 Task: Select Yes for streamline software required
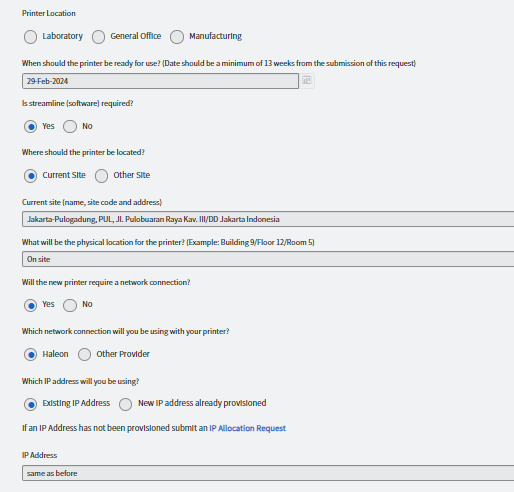point(30,127)
